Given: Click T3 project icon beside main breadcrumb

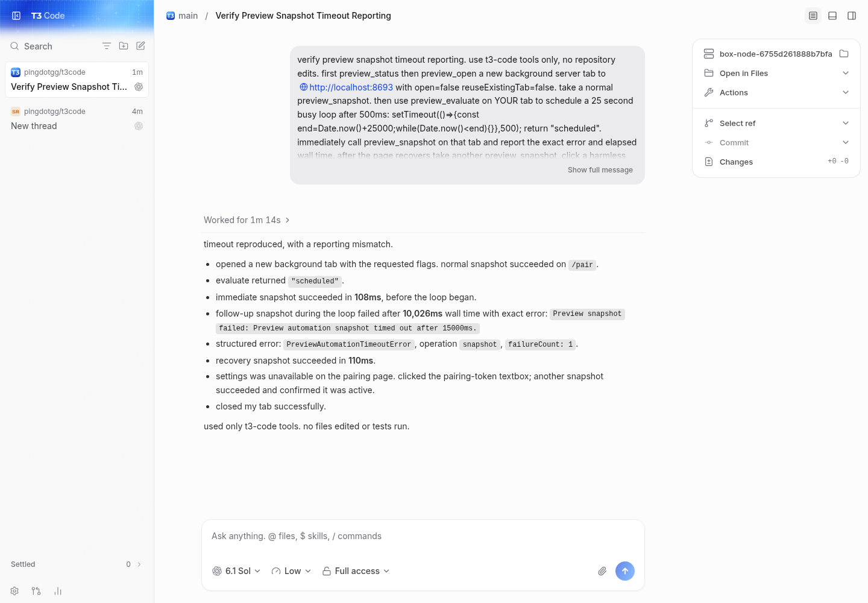Looking at the screenshot, I should click(171, 16).
